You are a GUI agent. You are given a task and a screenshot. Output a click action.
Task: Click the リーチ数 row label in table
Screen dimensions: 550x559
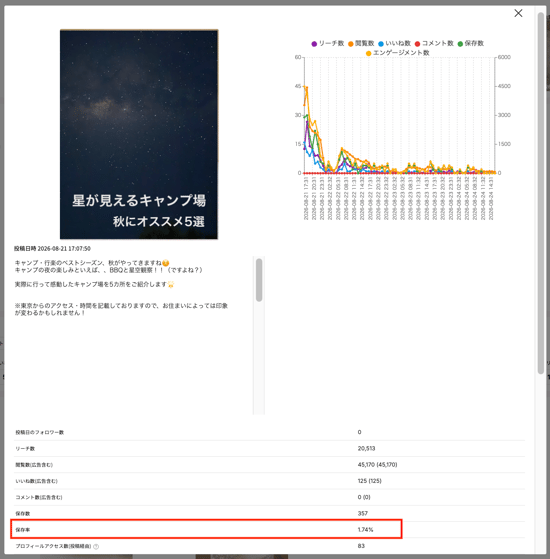[x=25, y=448]
